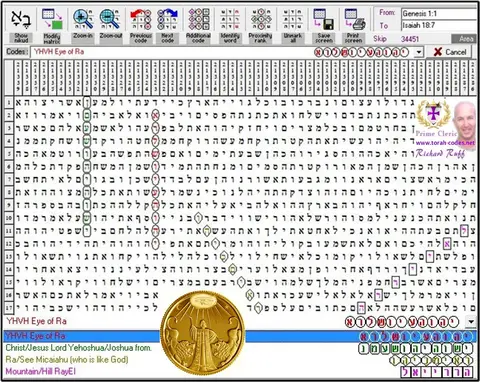Click the Area button beside Skip

click(x=465, y=39)
